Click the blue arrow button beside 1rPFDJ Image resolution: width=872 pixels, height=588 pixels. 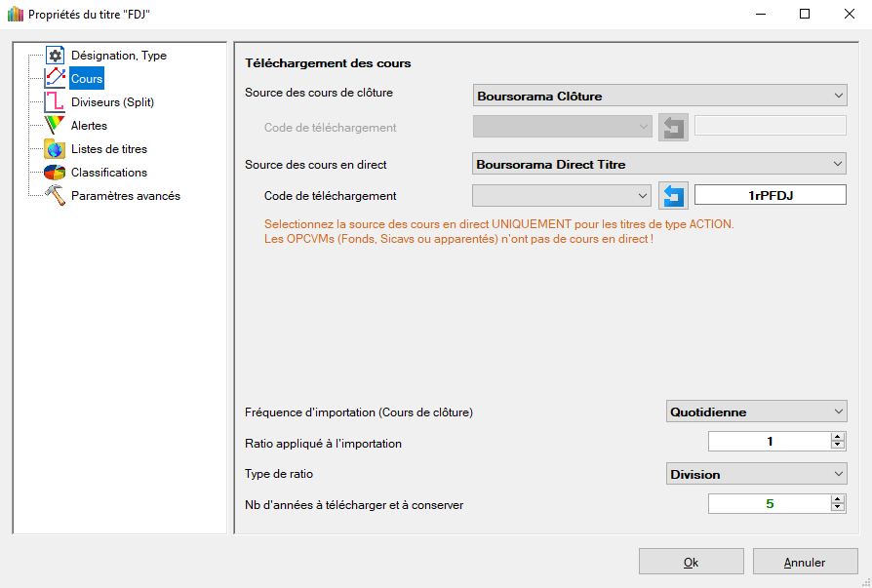coord(673,196)
